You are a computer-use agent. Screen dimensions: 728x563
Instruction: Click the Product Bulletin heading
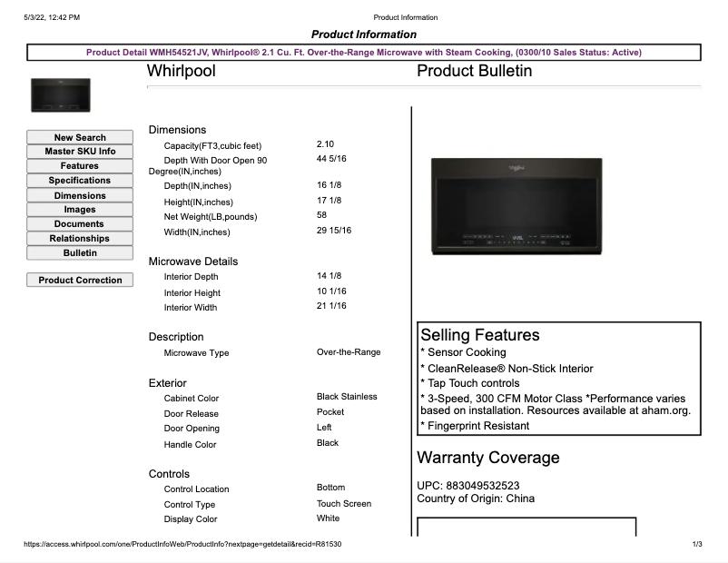474,71
